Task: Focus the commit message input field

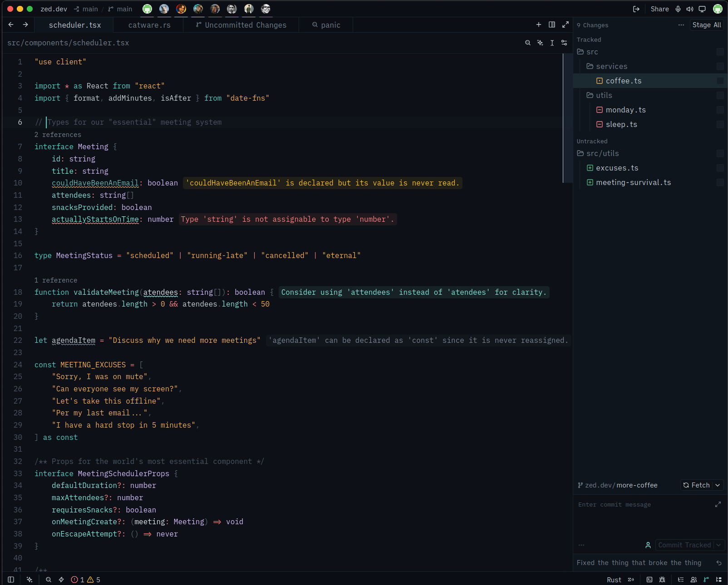Action: [644, 517]
